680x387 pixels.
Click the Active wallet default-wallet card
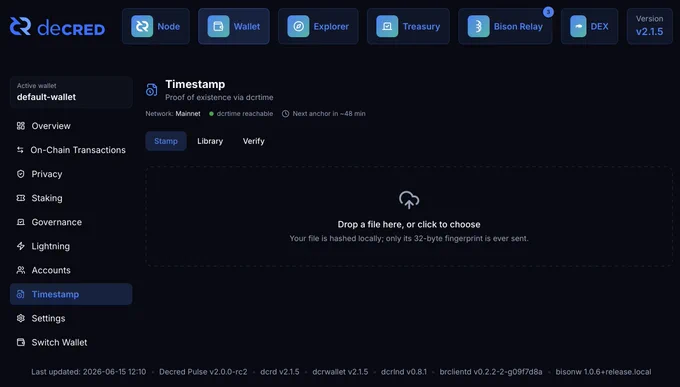click(71, 92)
